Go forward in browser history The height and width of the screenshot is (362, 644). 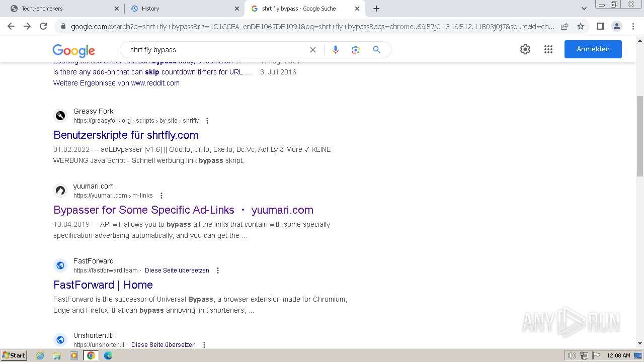click(27, 26)
